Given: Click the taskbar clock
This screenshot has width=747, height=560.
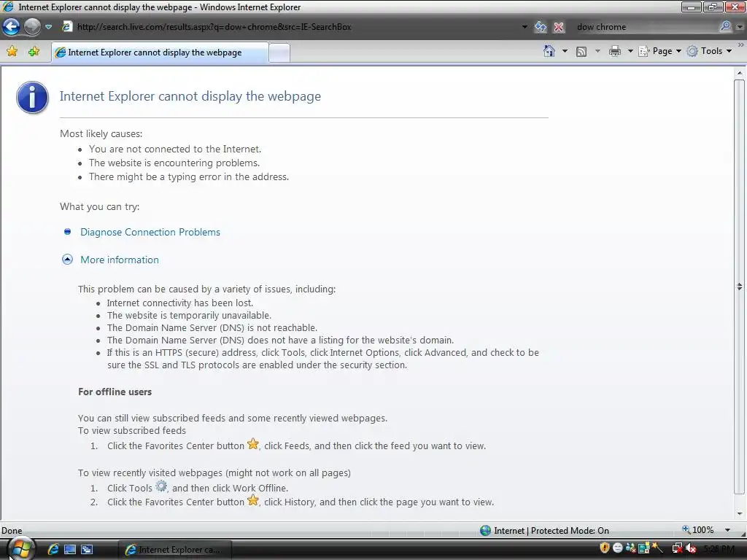Looking at the screenshot, I should coord(719,549).
